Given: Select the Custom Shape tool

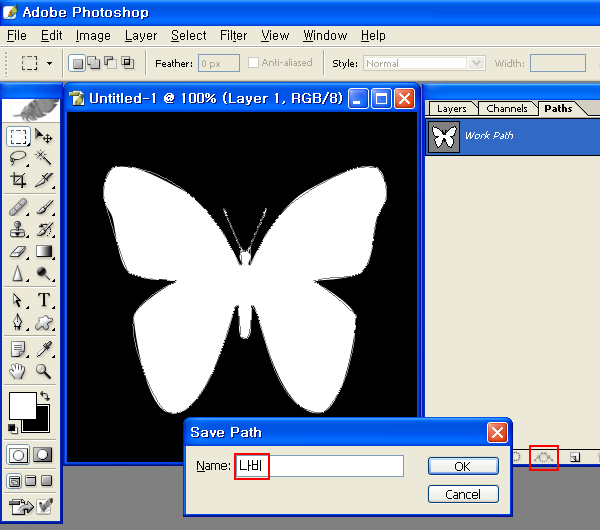Looking at the screenshot, I should [44, 322].
